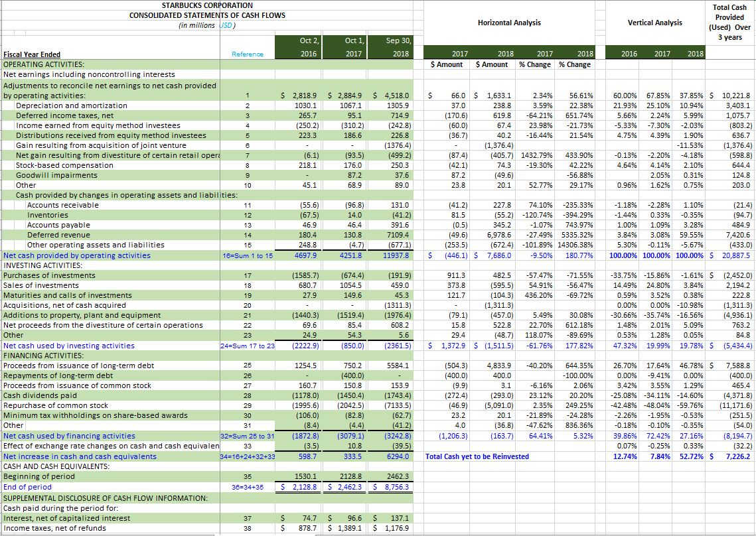This screenshot has width=756, height=536.
Task: Click the 'Stock-based compensation' row label
Action: pyautogui.click(x=64, y=165)
